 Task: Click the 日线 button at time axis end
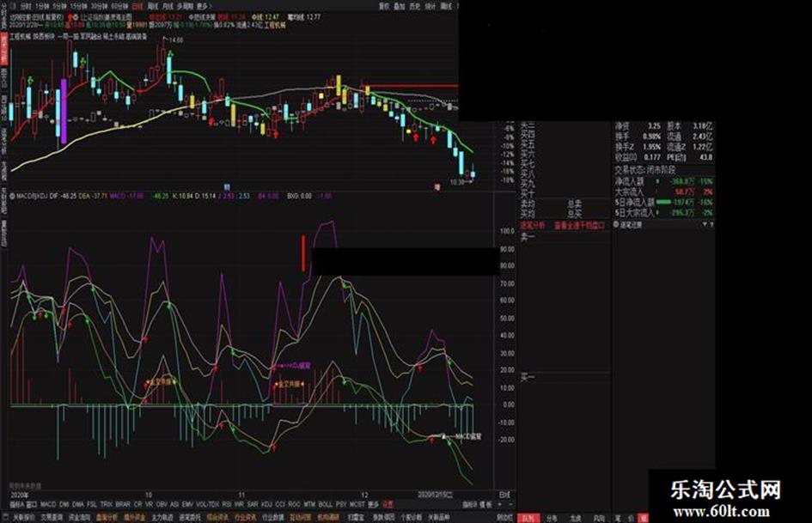(x=504, y=495)
